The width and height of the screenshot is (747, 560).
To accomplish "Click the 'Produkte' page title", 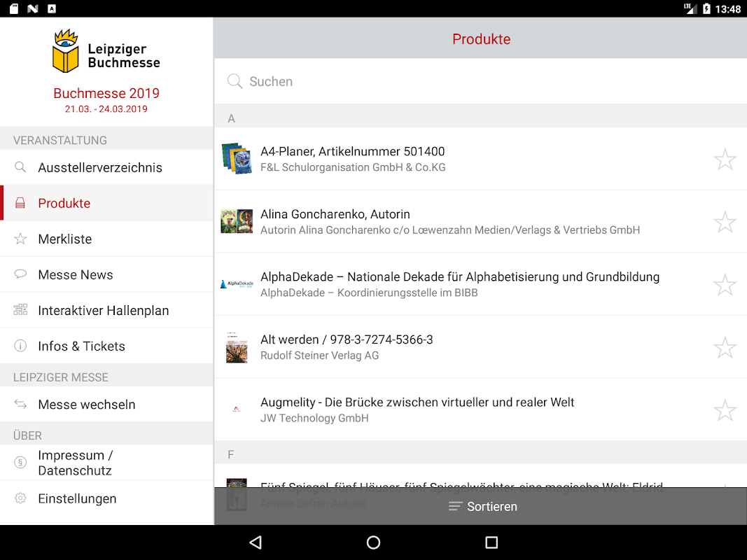I will (x=481, y=39).
